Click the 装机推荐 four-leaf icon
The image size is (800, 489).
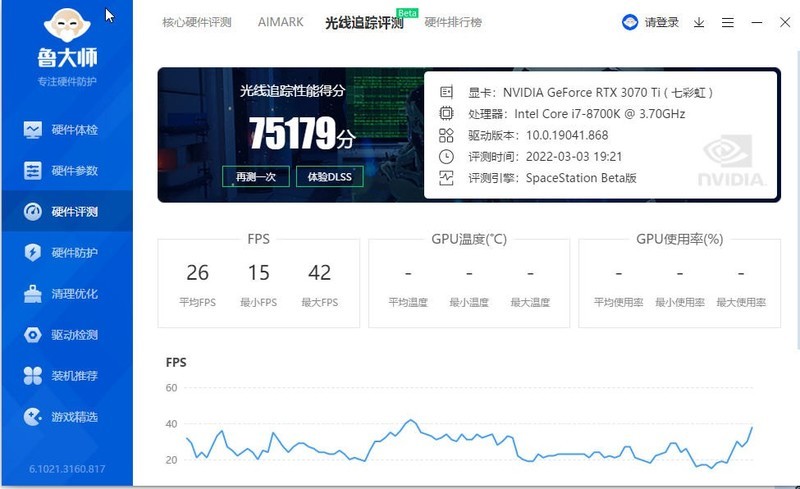pyautogui.click(x=33, y=376)
